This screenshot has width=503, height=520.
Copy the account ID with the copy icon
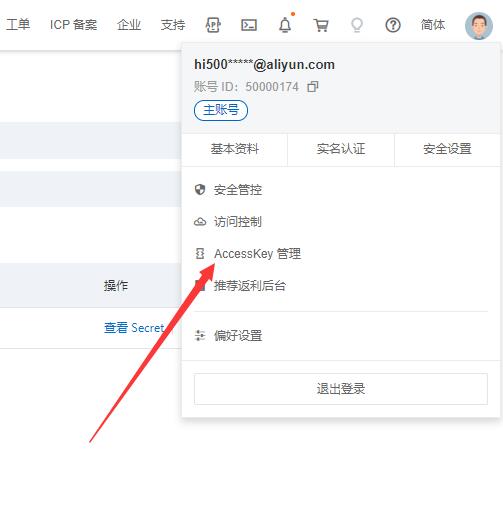coord(313,87)
